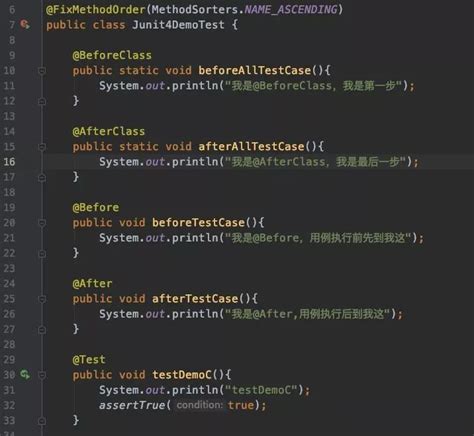This screenshot has height=436, width=474.
Task: Click the fold end marker at line 22
Action: 42,253
